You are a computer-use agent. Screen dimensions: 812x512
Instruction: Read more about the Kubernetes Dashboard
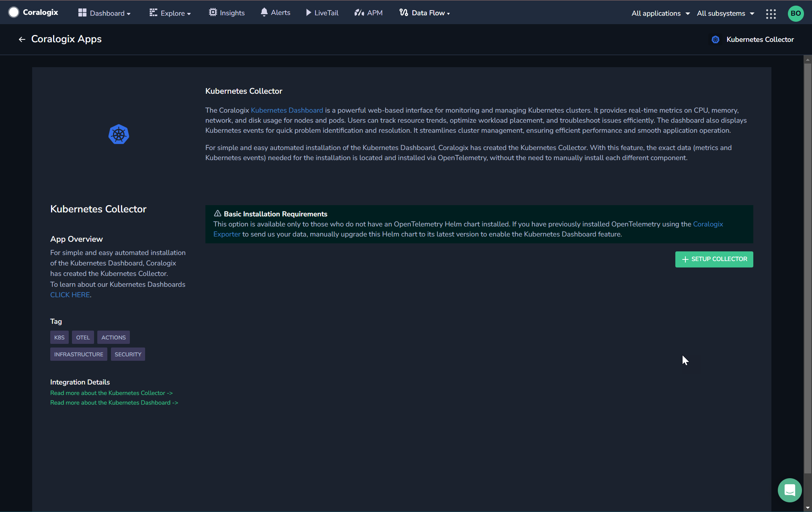pos(114,403)
